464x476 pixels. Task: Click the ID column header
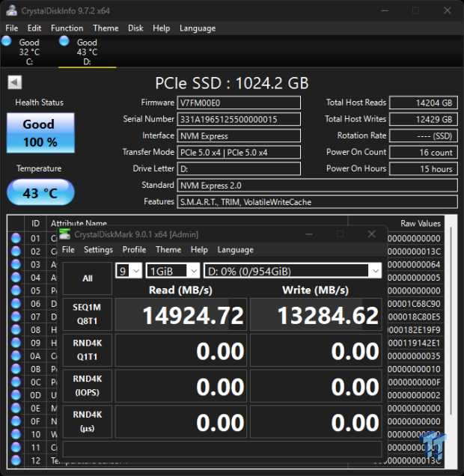(35, 224)
